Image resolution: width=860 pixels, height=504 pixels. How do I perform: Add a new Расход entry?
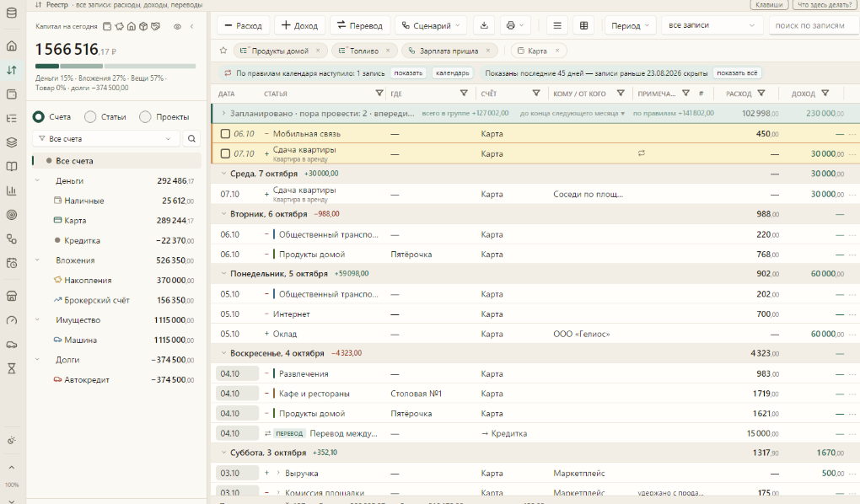click(243, 25)
